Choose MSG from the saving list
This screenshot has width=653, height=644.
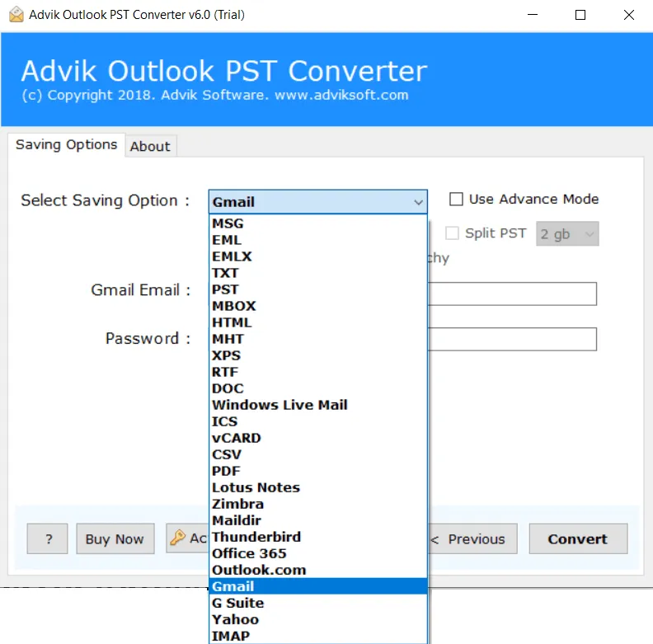pos(318,223)
